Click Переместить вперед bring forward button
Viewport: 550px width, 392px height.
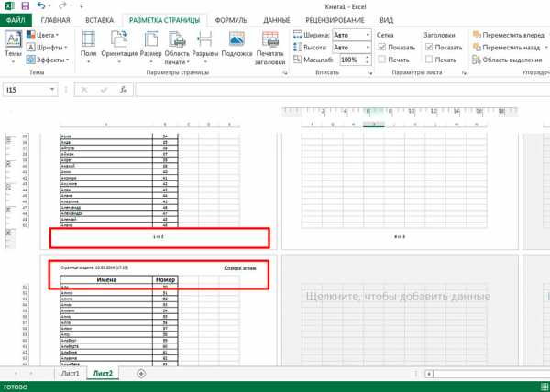pyautogui.click(x=509, y=35)
